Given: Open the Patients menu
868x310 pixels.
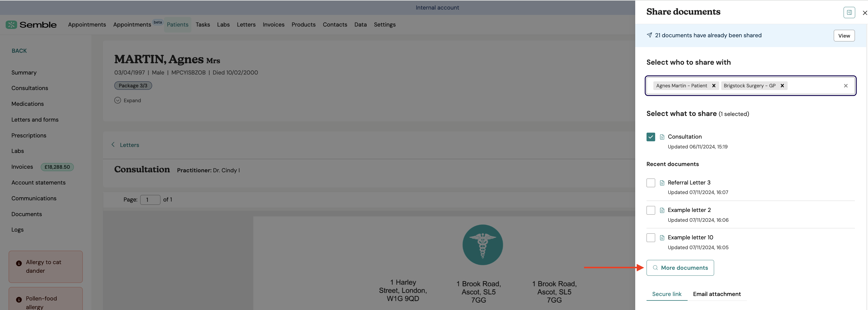Looking at the screenshot, I should (x=178, y=25).
